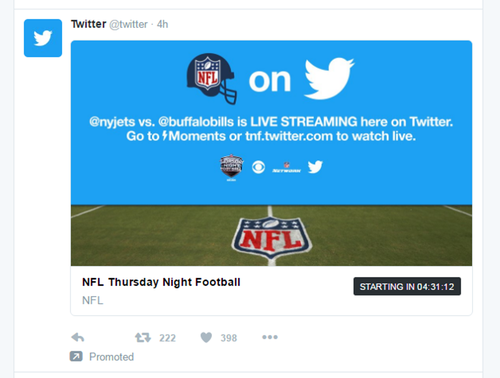Screen dimensions: 500x378
Task: Click the NFL Network logo
Action: pos(286,167)
